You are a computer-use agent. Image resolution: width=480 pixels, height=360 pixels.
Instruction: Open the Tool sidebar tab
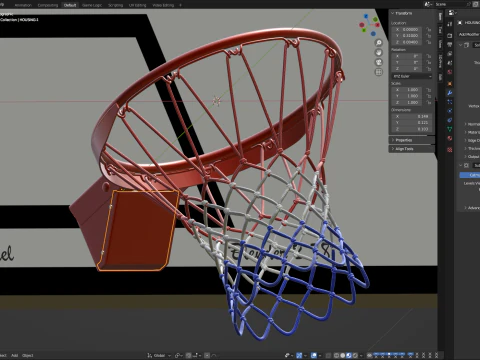tap(440, 30)
